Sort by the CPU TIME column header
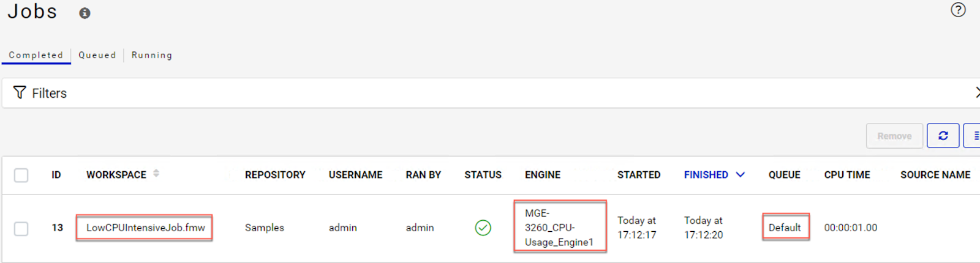 tap(847, 175)
